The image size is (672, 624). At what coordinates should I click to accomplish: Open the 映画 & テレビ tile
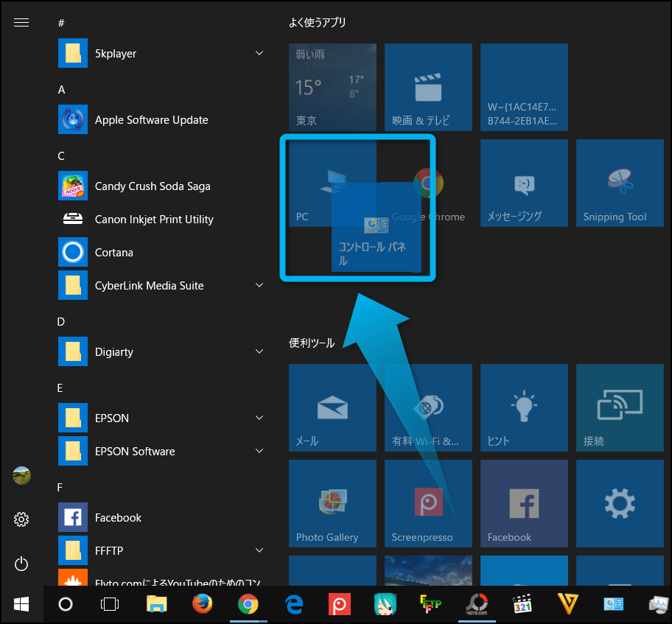pos(427,87)
